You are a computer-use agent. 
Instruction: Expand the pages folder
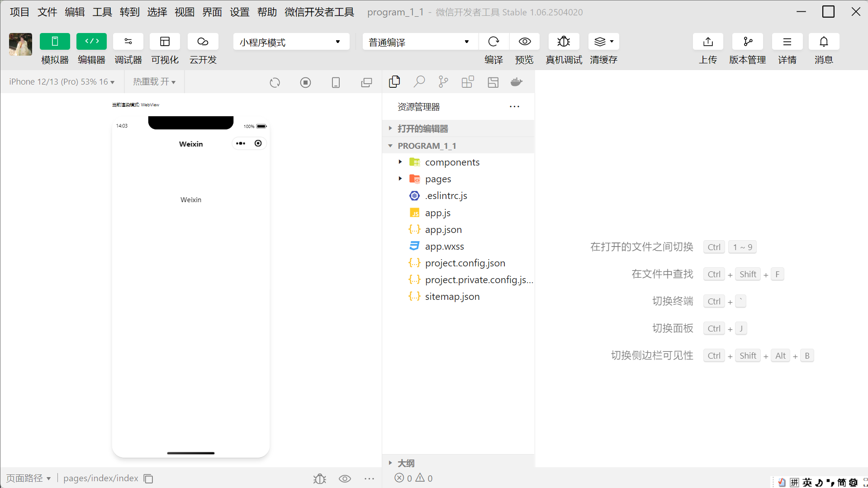click(458, 179)
